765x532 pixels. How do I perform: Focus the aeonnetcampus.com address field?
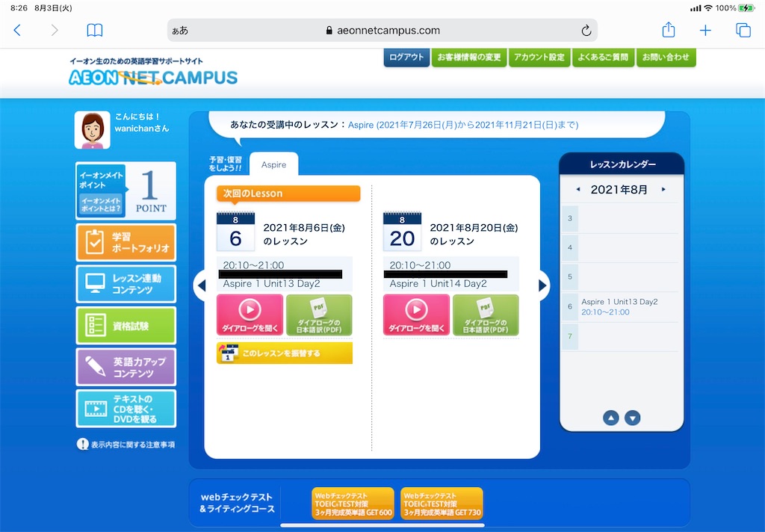382,30
